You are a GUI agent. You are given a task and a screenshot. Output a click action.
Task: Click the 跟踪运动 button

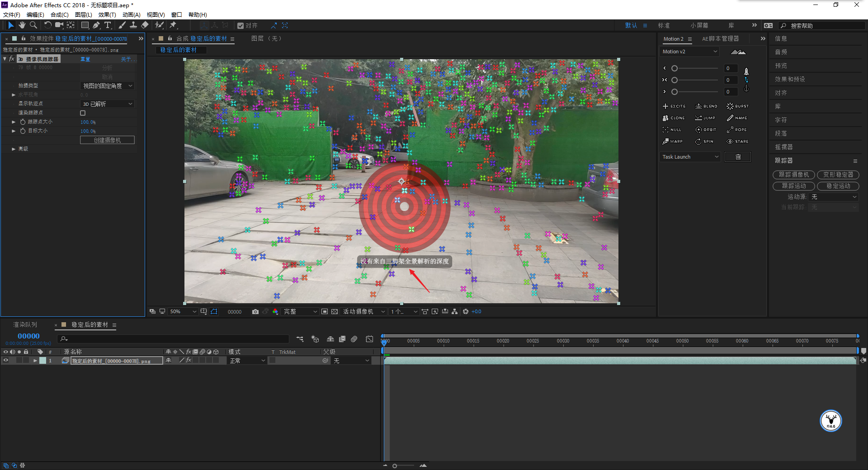click(x=794, y=186)
